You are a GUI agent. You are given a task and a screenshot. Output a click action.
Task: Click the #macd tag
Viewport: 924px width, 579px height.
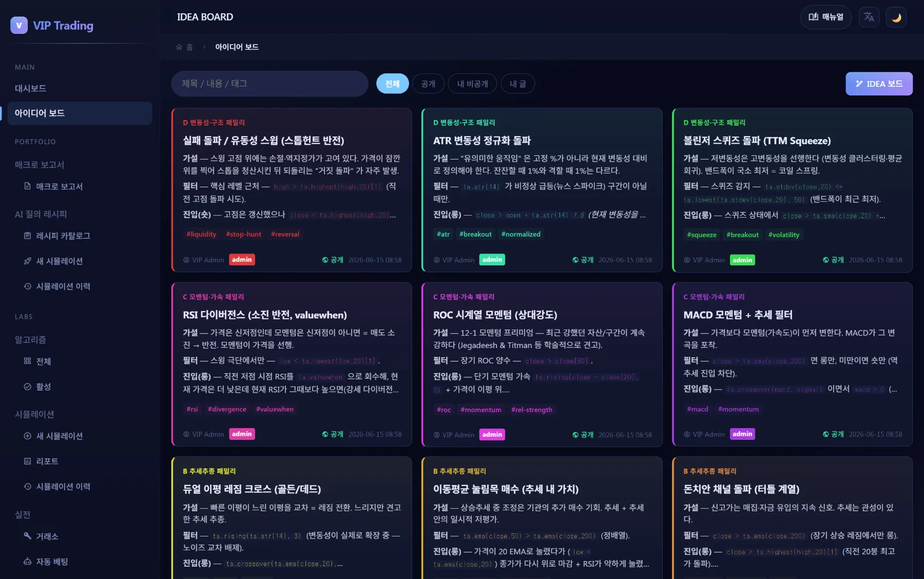pyautogui.click(x=698, y=410)
